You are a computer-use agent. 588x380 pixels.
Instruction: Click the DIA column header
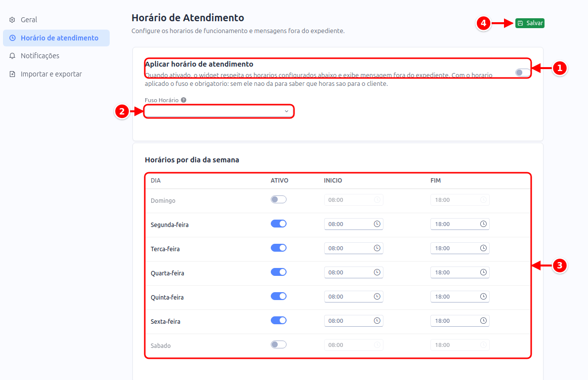pyautogui.click(x=156, y=181)
